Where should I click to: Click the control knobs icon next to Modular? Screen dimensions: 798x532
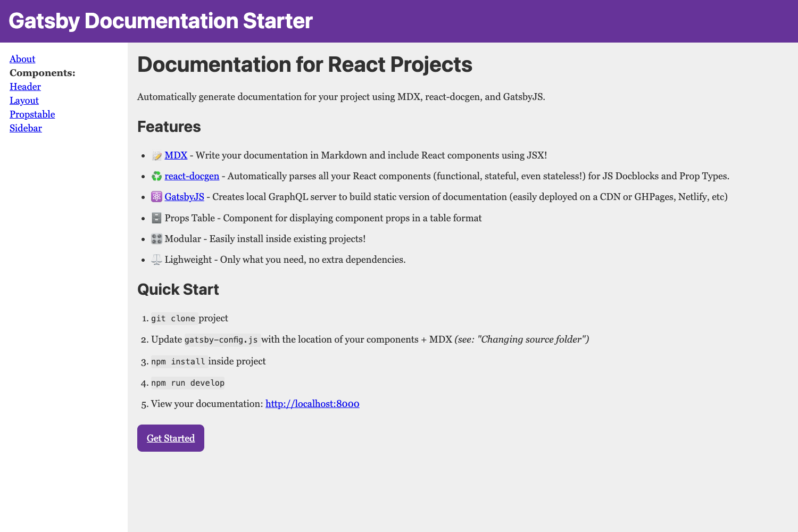click(156, 239)
